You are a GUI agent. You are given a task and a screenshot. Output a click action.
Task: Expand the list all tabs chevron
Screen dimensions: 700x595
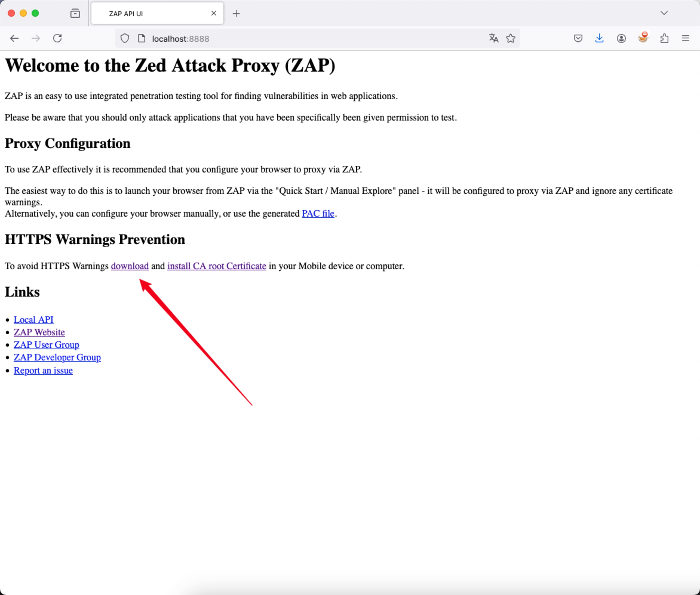click(x=664, y=13)
